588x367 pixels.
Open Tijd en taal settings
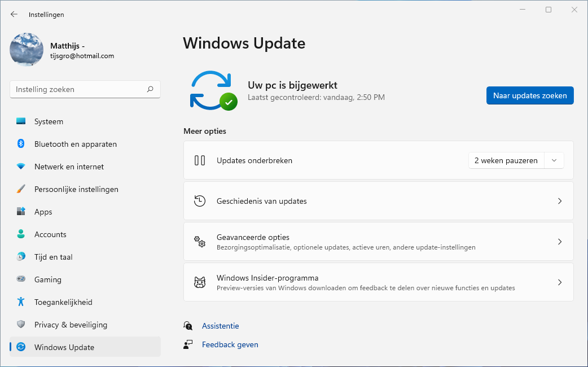click(x=53, y=257)
